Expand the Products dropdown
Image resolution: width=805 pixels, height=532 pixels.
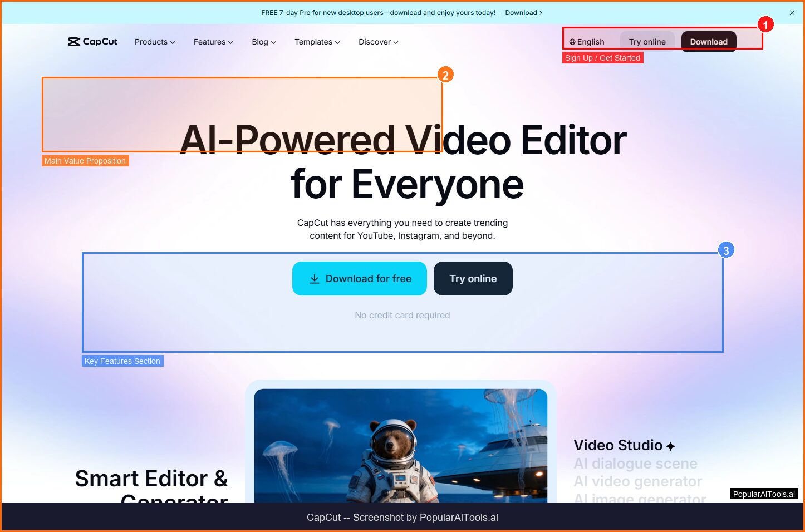point(154,42)
